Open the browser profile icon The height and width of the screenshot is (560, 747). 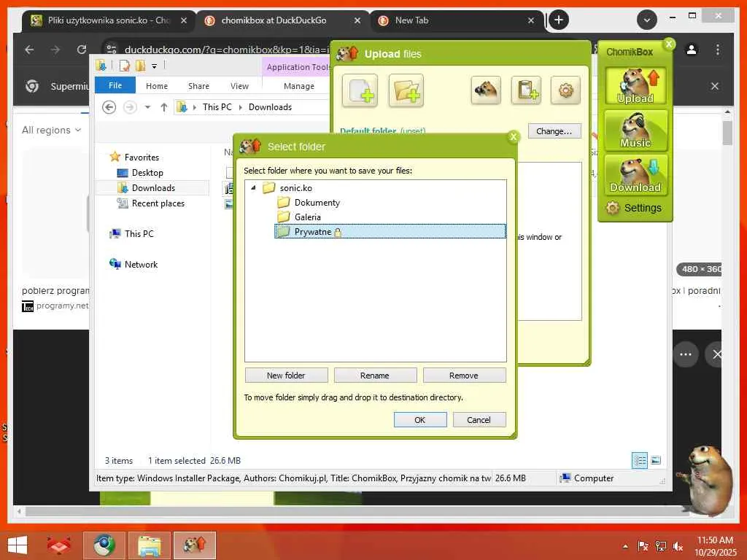[692, 50]
